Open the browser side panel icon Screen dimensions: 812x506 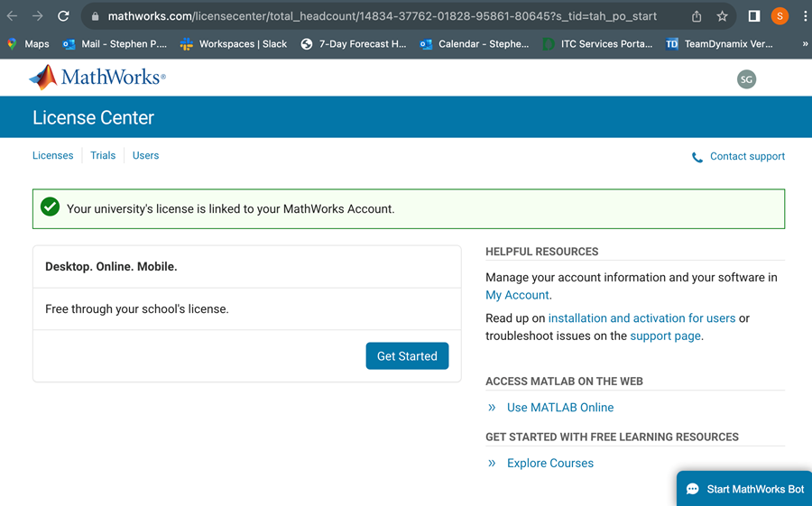pyautogui.click(x=754, y=16)
